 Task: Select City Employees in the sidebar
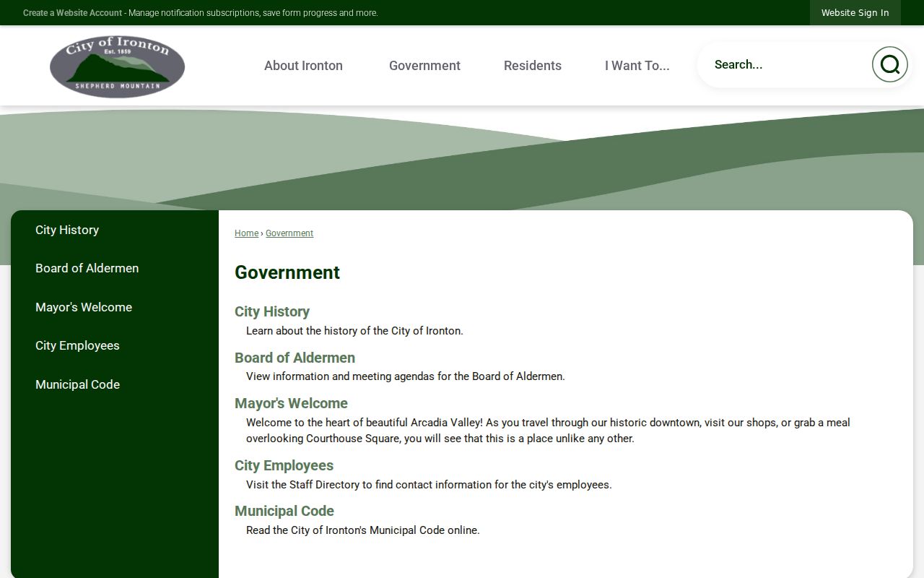(x=115, y=345)
